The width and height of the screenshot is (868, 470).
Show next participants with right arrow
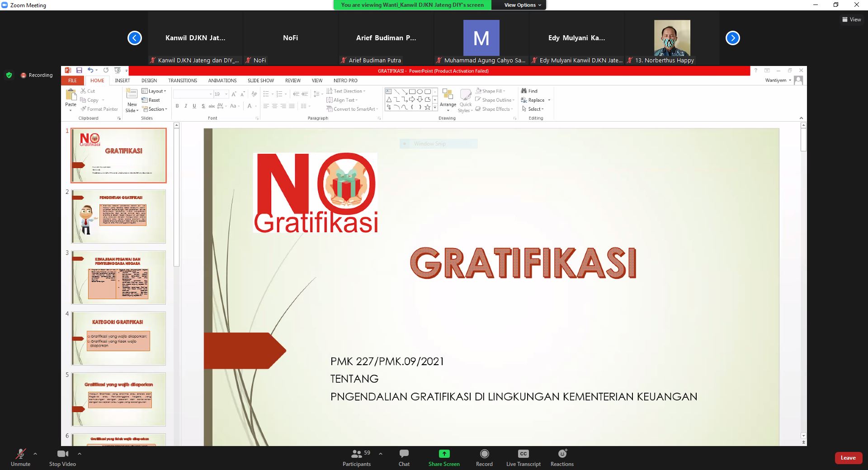click(732, 38)
